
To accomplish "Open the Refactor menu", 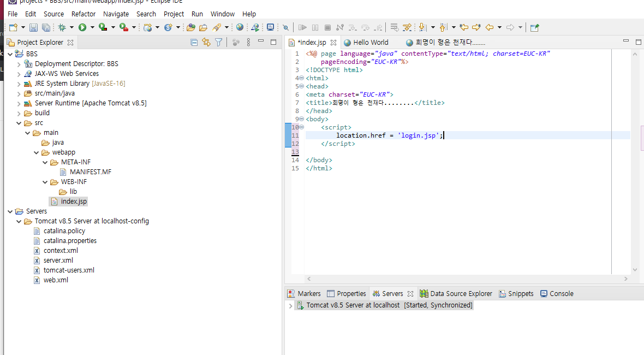I will click(84, 14).
